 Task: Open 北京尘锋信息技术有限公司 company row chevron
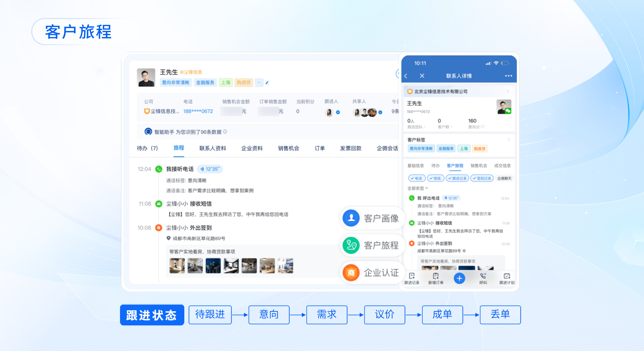click(x=508, y=91)
